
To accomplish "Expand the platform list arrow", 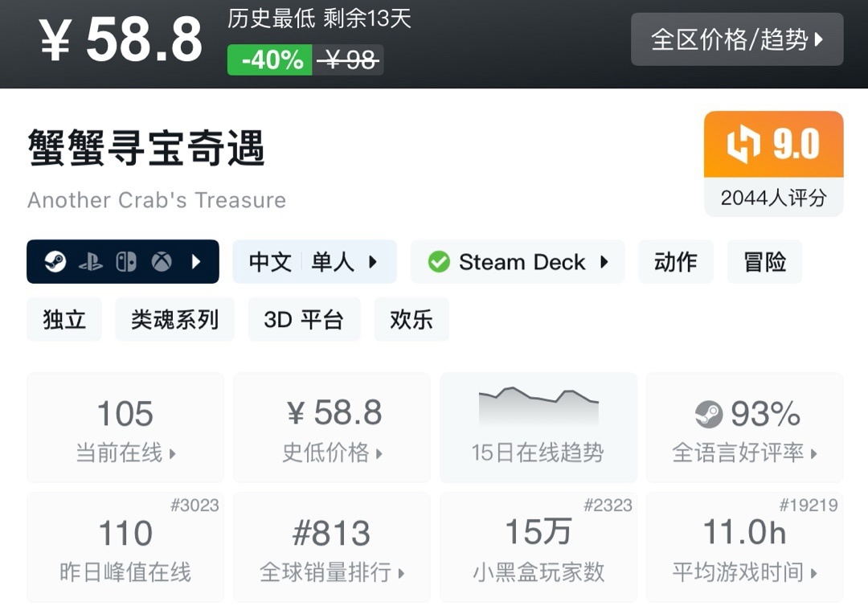I will tap(196, 262).
